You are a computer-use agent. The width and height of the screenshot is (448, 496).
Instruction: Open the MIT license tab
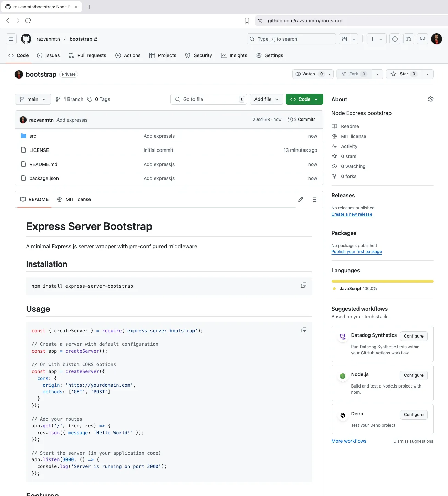pos(74,199)
